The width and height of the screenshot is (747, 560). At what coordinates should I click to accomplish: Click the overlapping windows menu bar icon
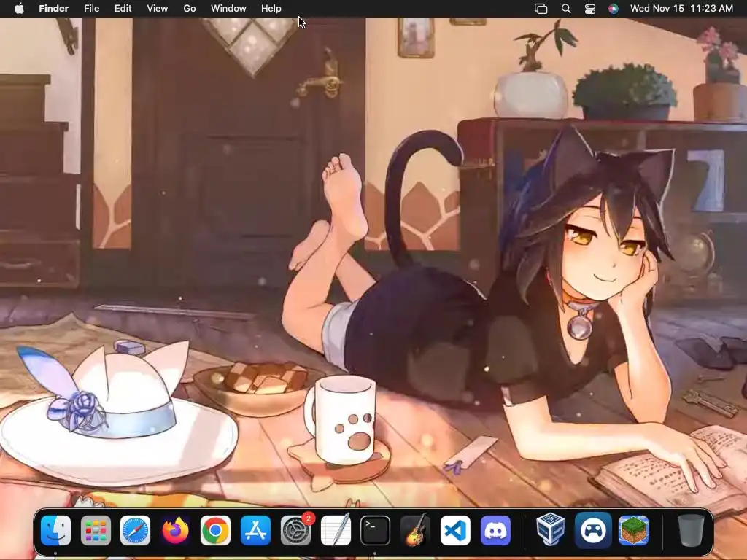[541, 9]
